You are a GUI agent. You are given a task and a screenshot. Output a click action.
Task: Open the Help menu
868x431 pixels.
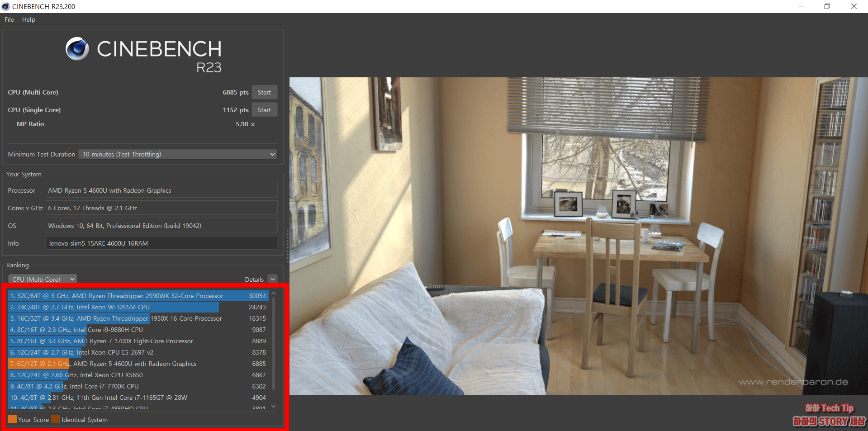coord(28,19)
